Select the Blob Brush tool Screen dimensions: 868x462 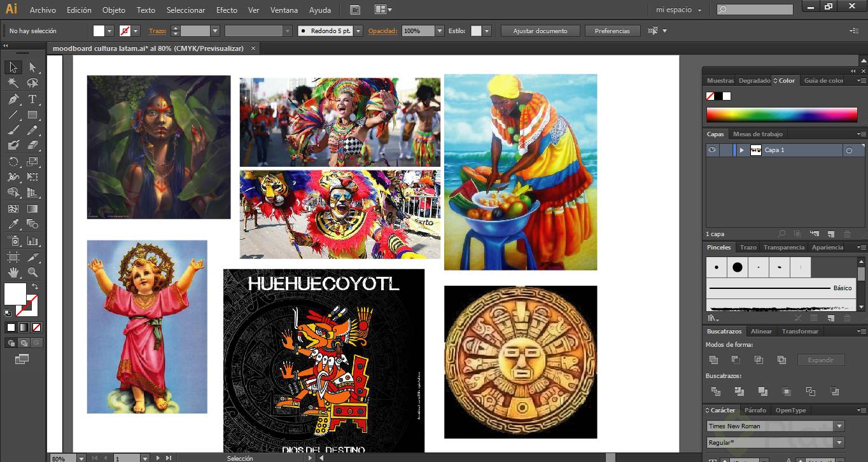click(13, 146)
